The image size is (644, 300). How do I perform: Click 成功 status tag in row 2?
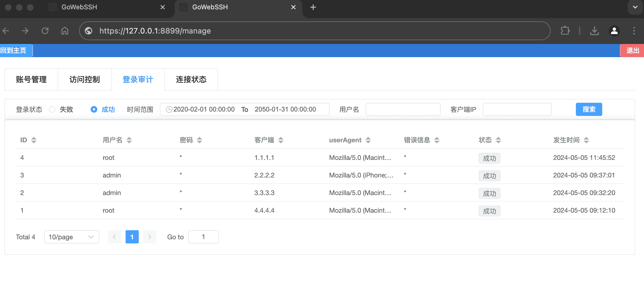pyautogui.click(x=490, y=193)
